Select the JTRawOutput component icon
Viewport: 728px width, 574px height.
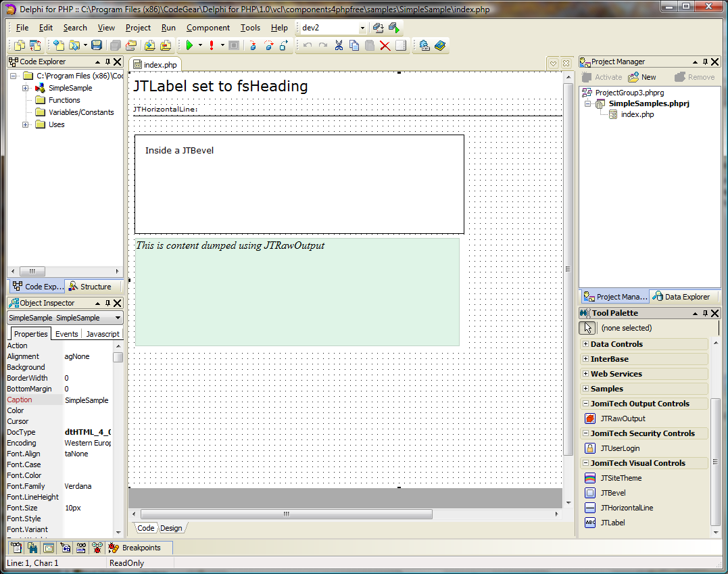point(590,418)
